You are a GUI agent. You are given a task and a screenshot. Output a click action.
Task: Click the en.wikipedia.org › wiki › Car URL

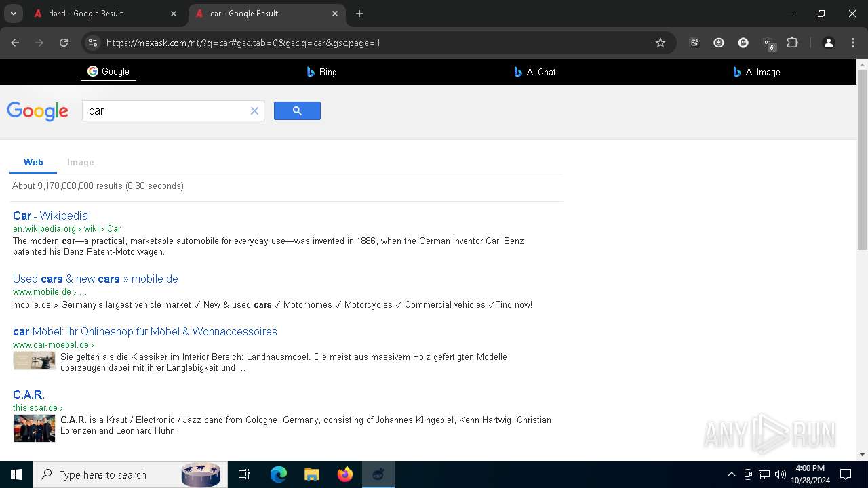click(x=66, y=229)
